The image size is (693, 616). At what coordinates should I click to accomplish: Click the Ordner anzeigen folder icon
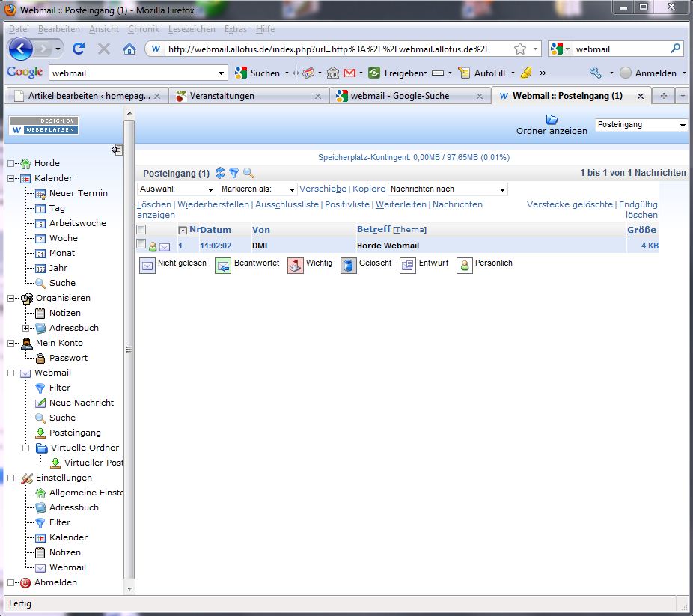coord(552,119)
